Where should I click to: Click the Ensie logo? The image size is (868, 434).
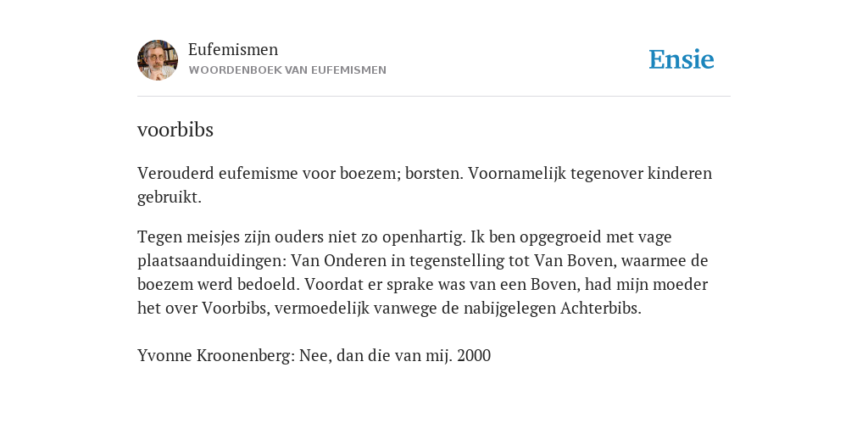point(682,60)
